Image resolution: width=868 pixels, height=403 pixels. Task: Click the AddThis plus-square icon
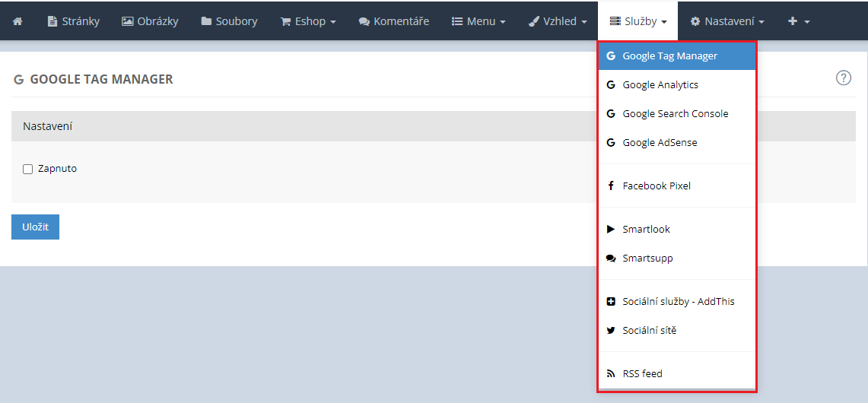[610, 301]
